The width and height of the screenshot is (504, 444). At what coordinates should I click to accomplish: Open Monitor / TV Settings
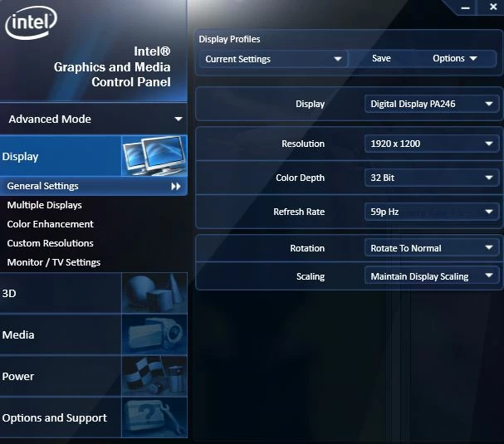(x=54, y=262)
